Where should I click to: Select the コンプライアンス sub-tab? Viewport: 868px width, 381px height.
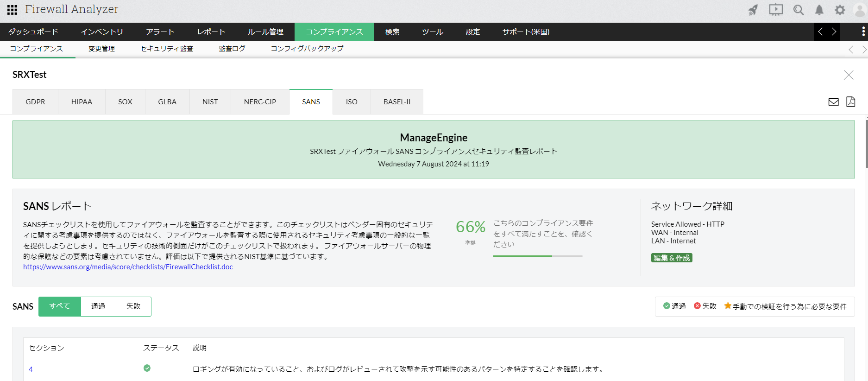[37, 49]
